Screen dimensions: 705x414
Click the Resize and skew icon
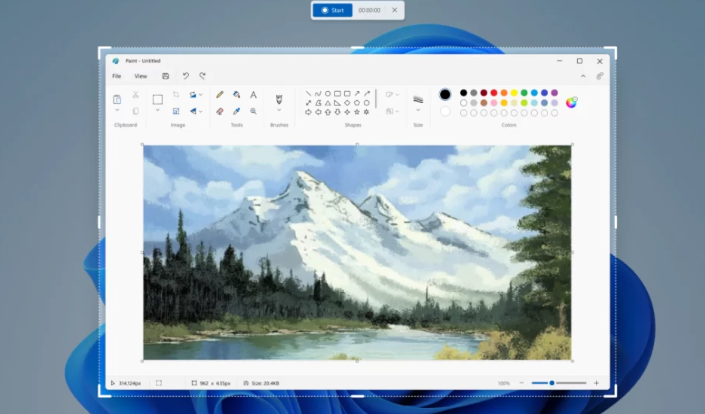click(x=176, y=111)
